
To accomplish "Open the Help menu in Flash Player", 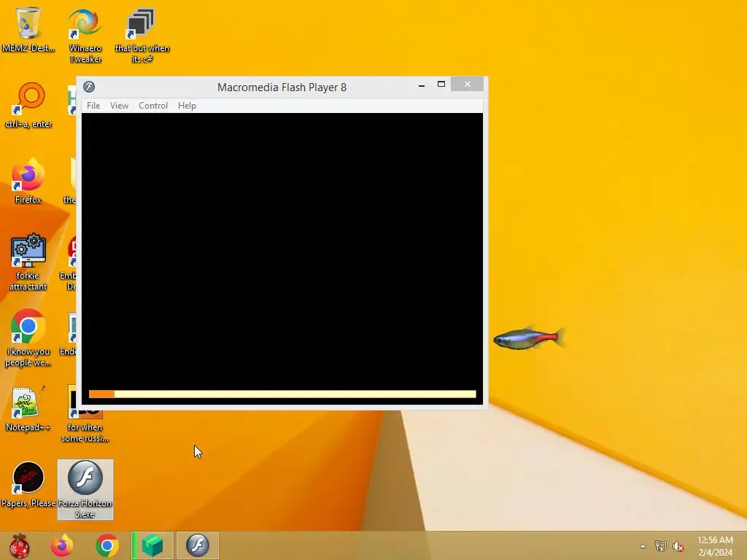I will (187, 106).
